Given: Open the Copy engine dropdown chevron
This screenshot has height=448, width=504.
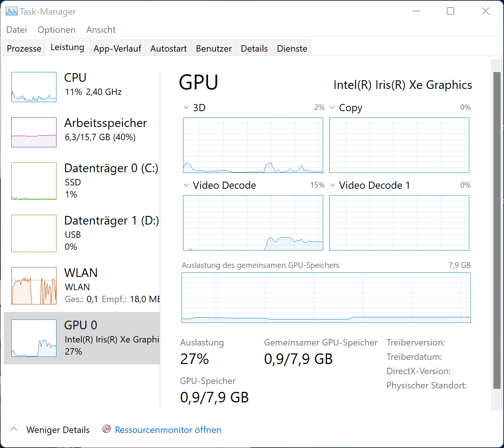Looking at the screenshot, I should [332, 107].
